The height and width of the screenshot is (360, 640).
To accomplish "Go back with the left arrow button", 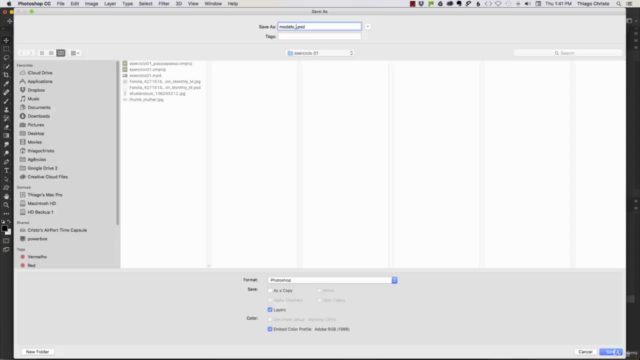I will click(x=22, y=53).
